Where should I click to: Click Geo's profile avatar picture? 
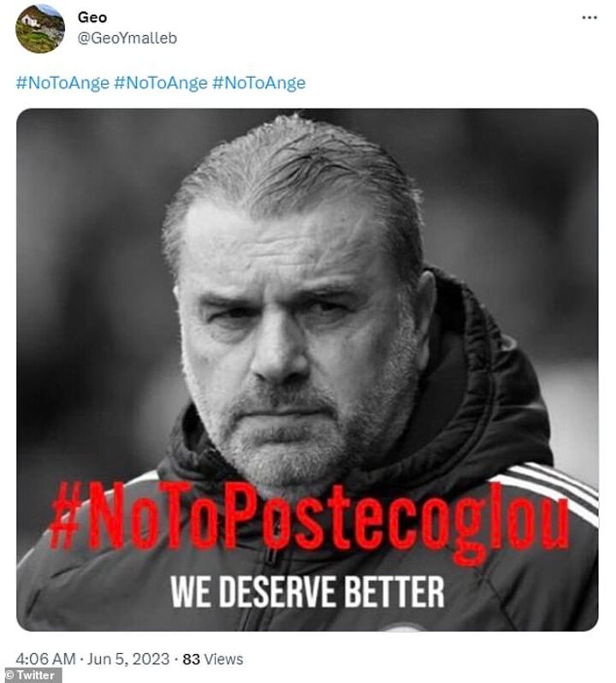[x=39, y=28]
